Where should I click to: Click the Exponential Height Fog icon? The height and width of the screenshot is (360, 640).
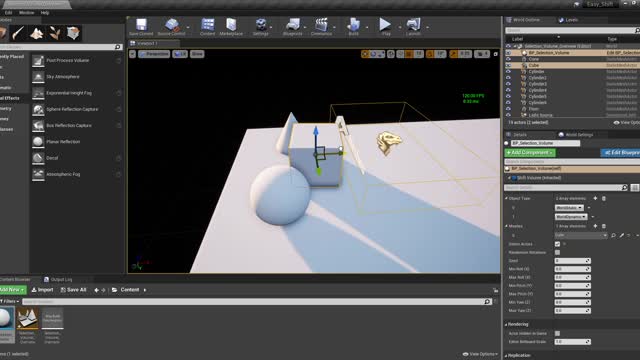(x=38, y=93)
